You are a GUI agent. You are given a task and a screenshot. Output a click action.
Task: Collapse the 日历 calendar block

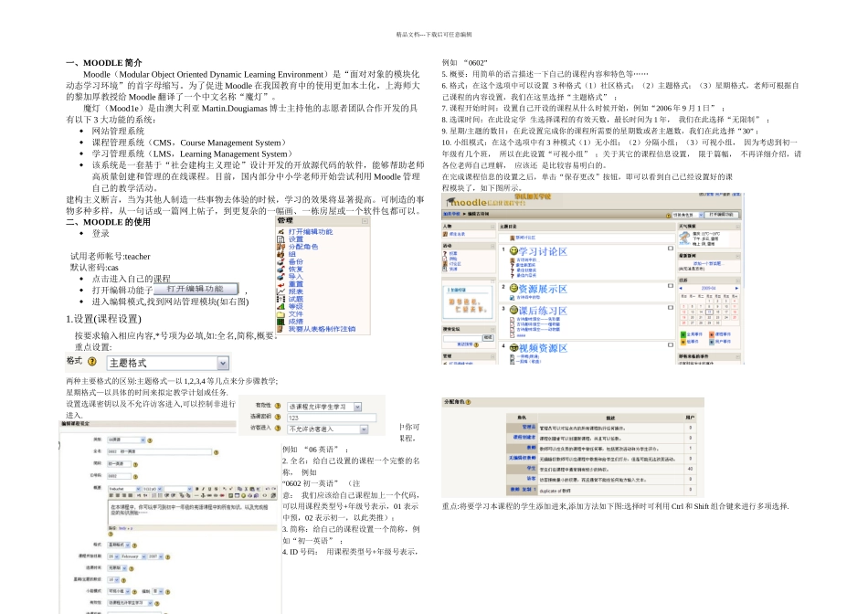click(737, 281)
